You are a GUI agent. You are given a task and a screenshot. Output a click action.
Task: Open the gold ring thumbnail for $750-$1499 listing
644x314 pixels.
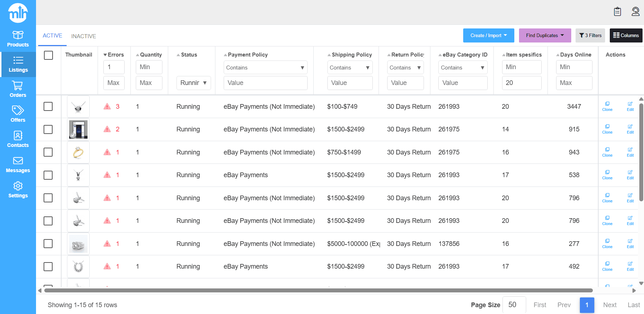tap(78, 152)
